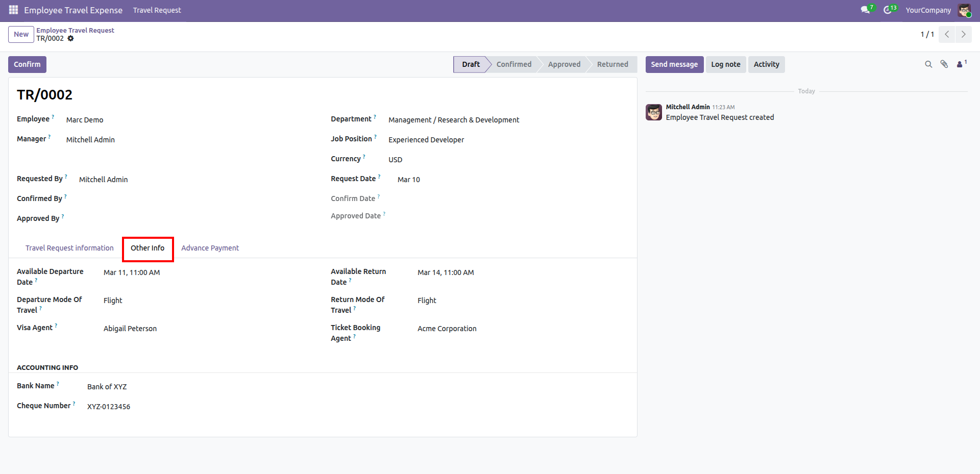Switch to Travel Request information tab
The image size is (980, 474).
pos(69,248)
